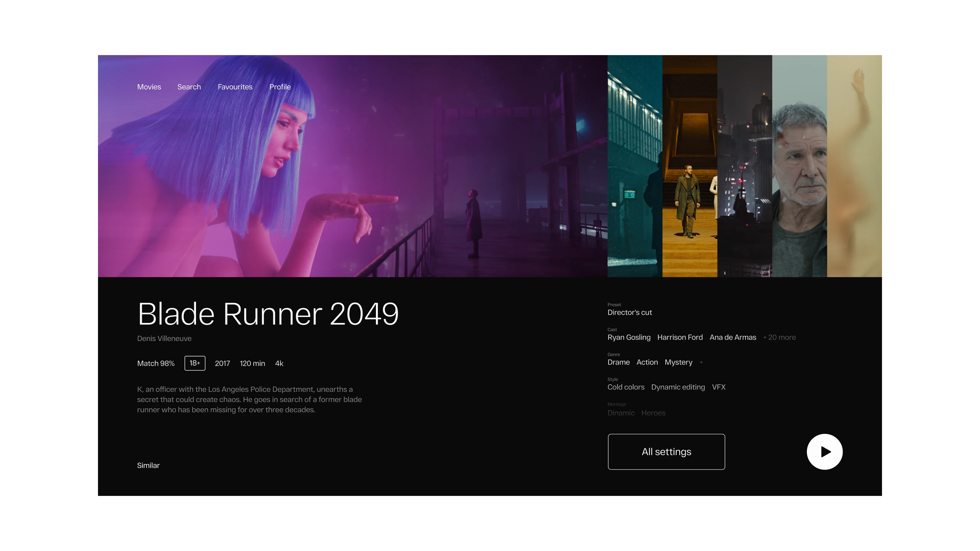
Task: Open the Similar section
Action: click(x=148, y=465)
